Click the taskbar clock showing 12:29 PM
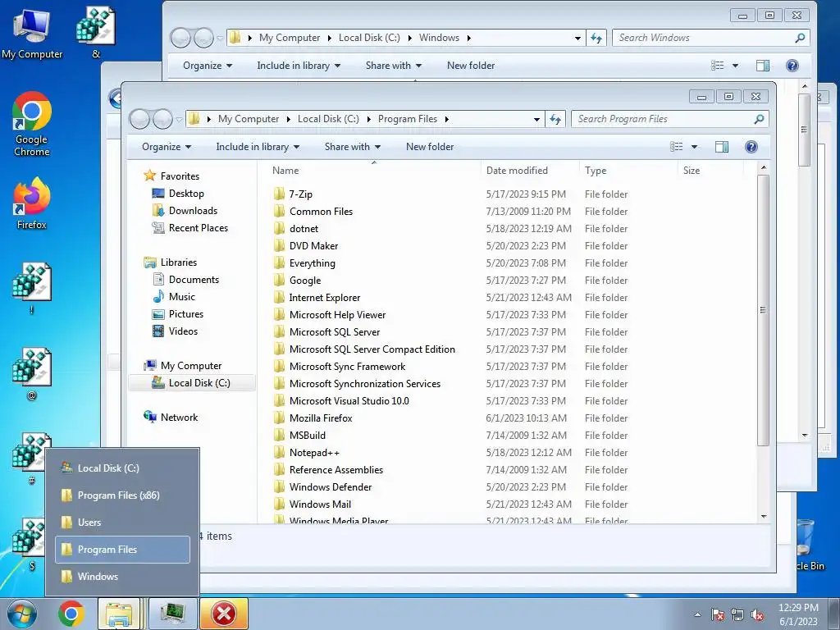 pos(798,614)
